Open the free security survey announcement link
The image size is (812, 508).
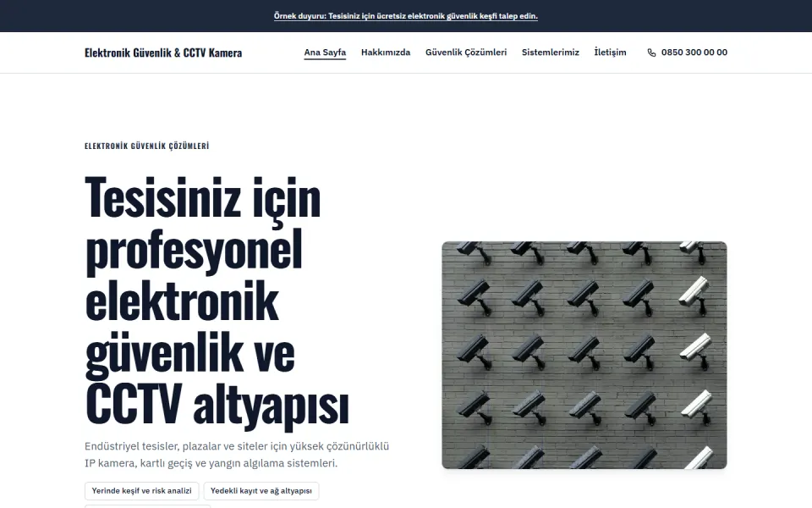pyautogui.click(x=405, y=16)
